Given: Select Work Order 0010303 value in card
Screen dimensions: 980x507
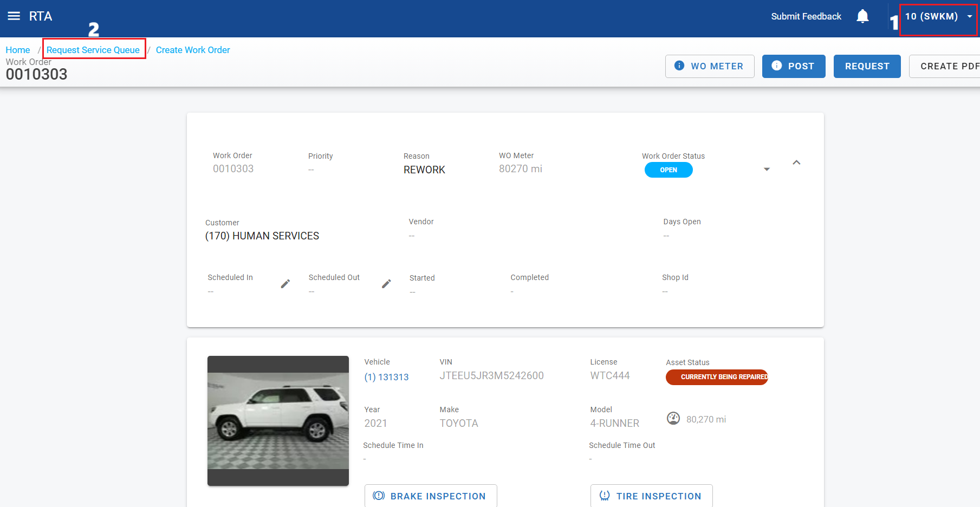Looking at the screenshot, I should 233,169.
